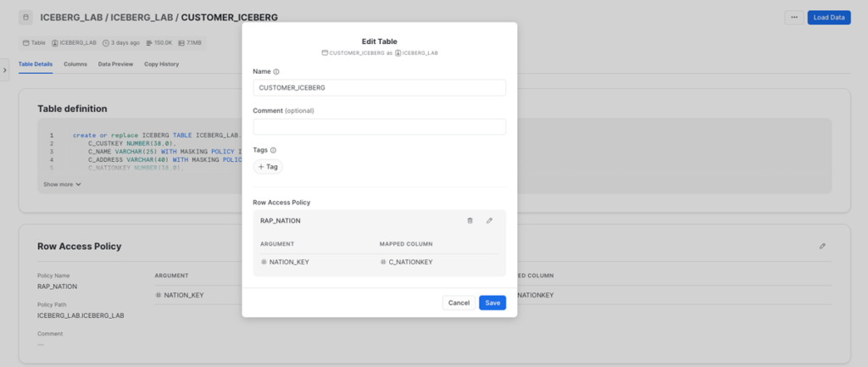Click the Name input field

[379, 87]
